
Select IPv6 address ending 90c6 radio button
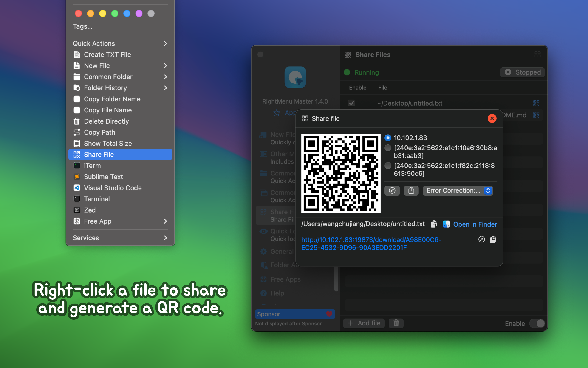coord(388,166)
